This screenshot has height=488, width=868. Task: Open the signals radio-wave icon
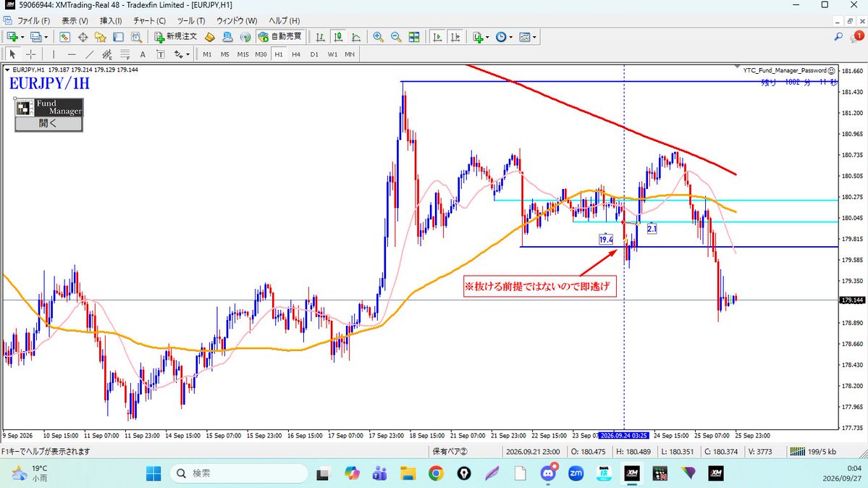245,37
